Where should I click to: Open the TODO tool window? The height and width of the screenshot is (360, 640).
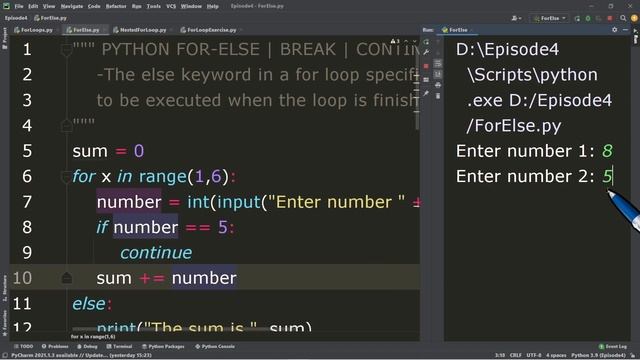(24, 346)
